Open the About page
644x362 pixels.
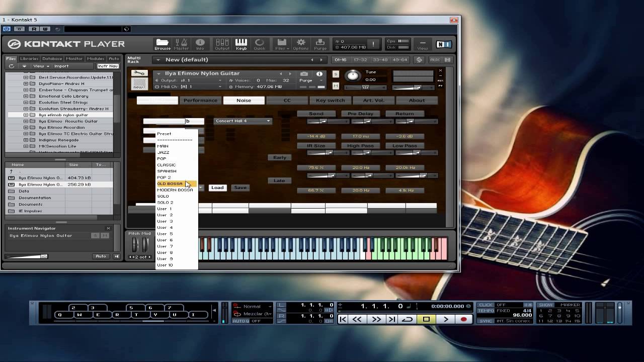click(417, 101)
